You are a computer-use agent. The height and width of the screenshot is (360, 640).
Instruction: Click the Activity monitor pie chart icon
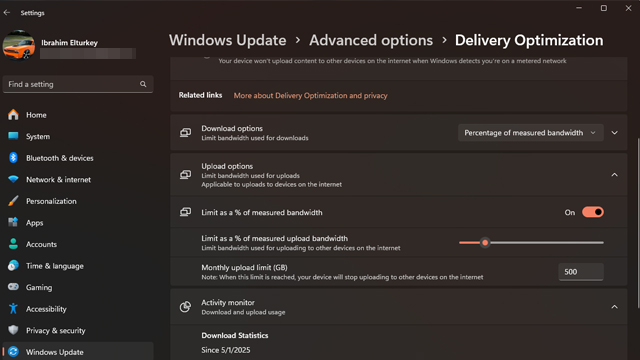pyautogui.click(x=185, y=307)
